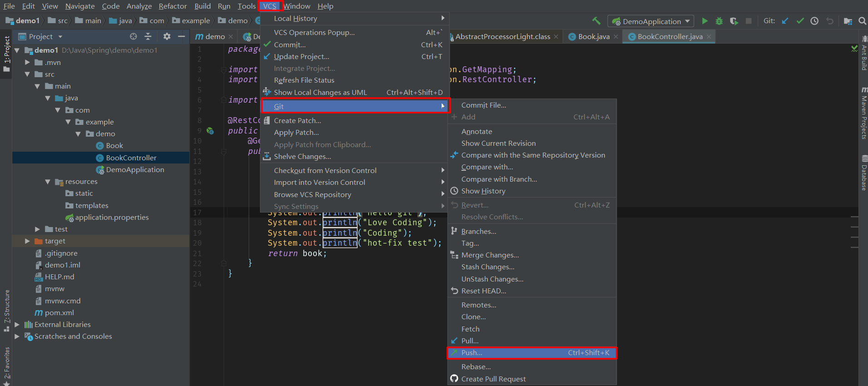Expand the target folder
Viewport: 868px width, 386px height.
(27, 241)
